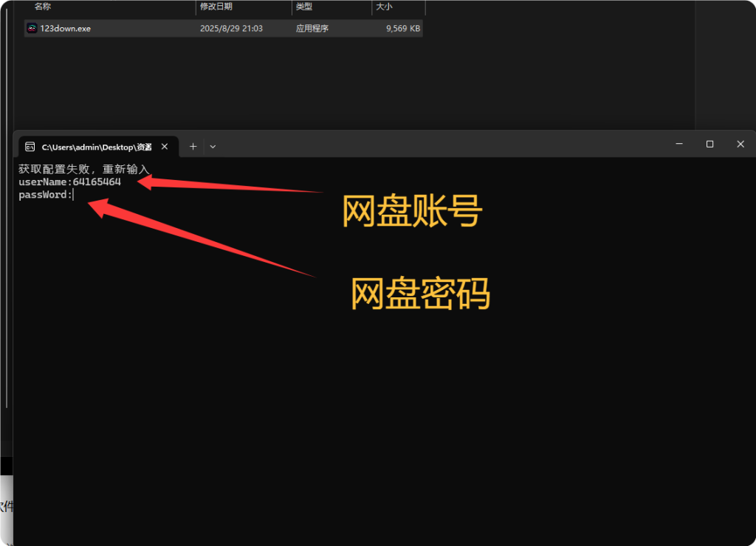The image size is (756, 546).
Task: Click the userName:64165464 line in terminal
Action: pos(70,182)
